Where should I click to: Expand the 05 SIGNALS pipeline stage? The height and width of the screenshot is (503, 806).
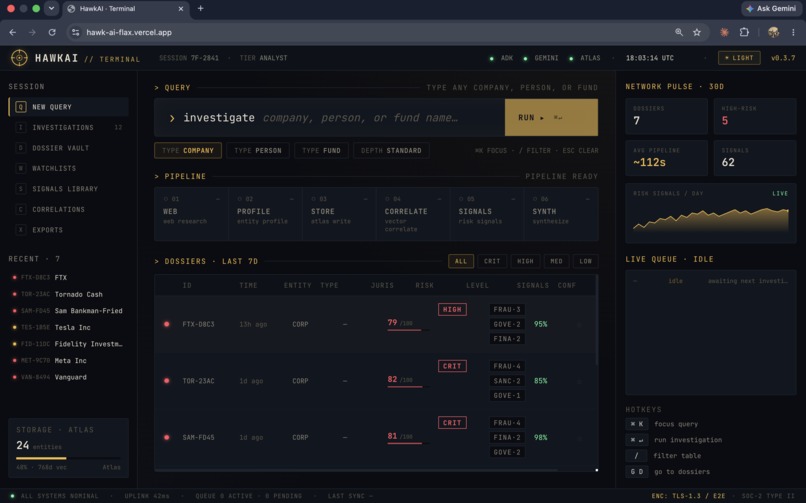487,214
